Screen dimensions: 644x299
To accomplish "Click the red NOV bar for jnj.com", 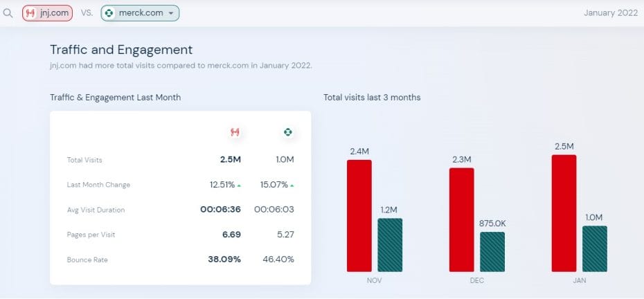I will [x=359, y=216].
